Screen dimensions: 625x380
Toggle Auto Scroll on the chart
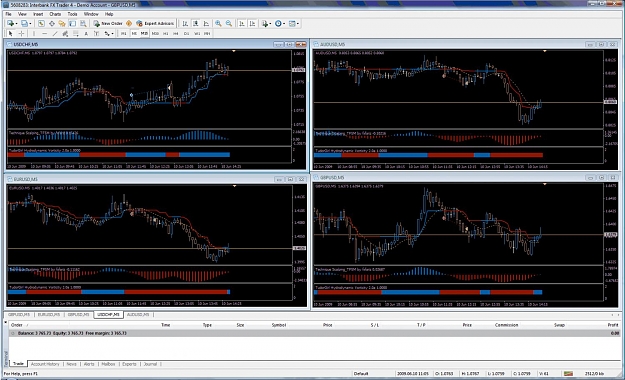click(x=242, y=24)
